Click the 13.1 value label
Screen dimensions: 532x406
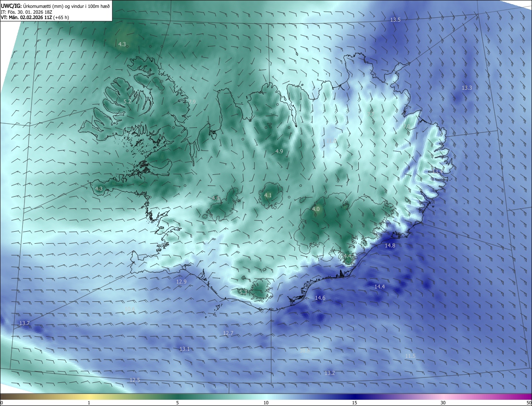click(185, 349)
